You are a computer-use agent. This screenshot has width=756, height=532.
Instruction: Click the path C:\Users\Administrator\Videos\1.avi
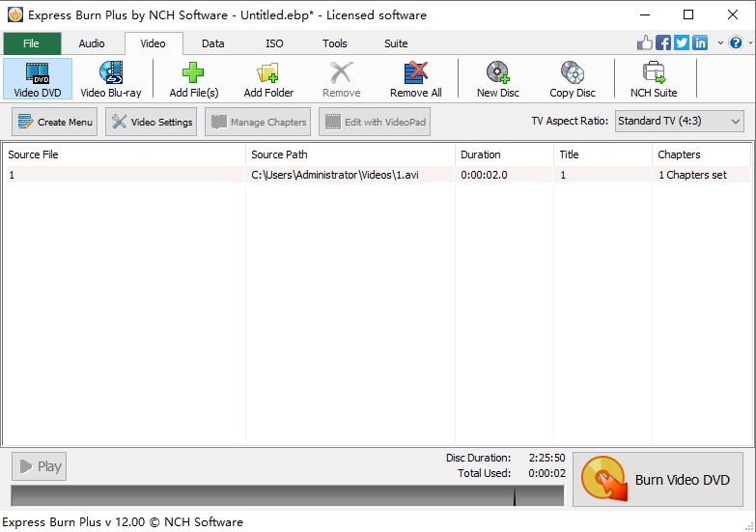tap(335, 175)
